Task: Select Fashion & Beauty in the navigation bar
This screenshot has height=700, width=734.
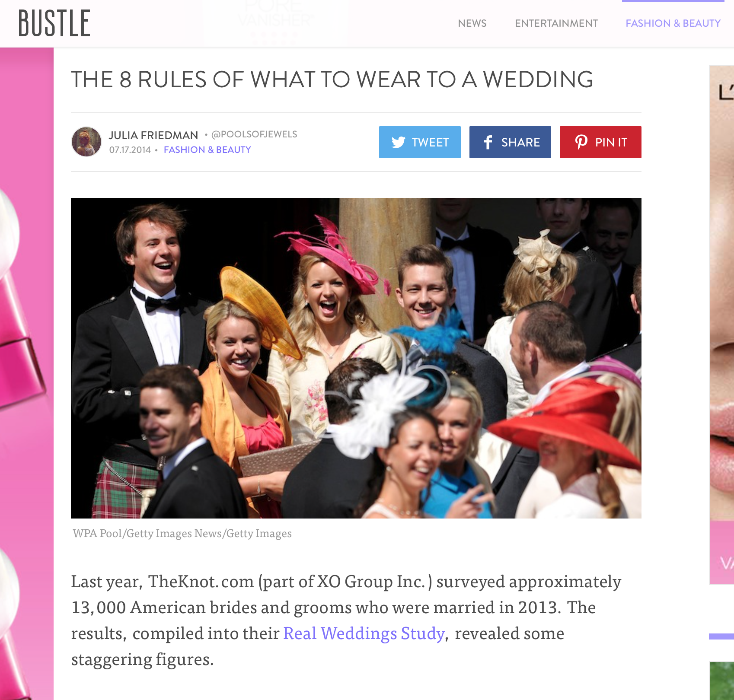Action: coord(673,23)
